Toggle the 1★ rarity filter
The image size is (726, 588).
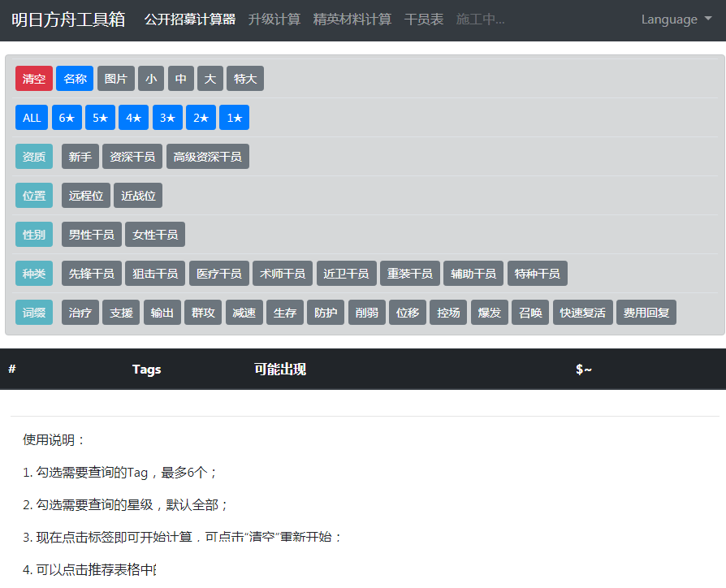click(x=234, y=118)
